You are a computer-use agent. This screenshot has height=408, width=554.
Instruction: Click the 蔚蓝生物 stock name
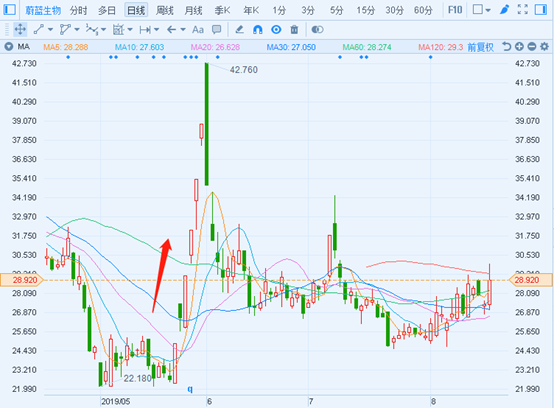tap(43, 10)
